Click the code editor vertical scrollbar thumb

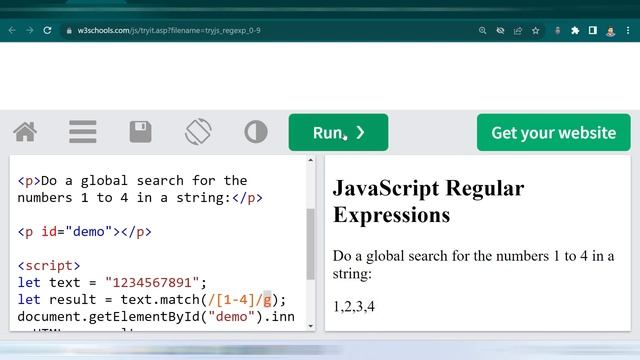coord(311,244)
